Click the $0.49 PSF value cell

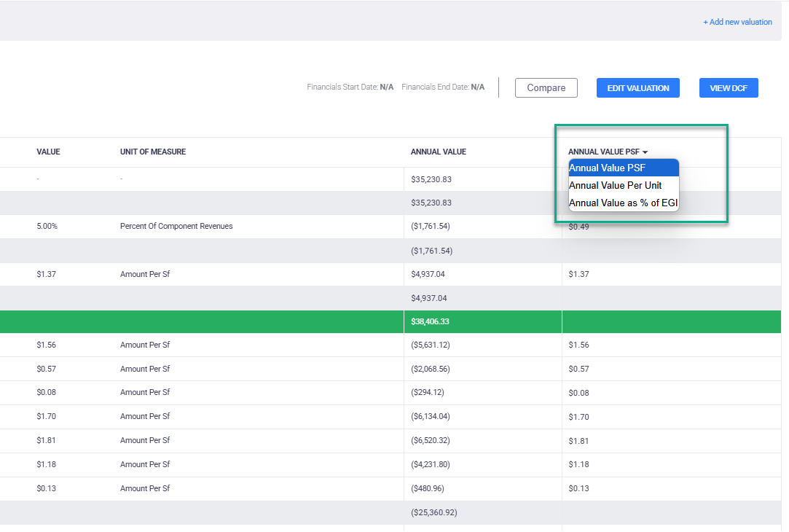578,227
